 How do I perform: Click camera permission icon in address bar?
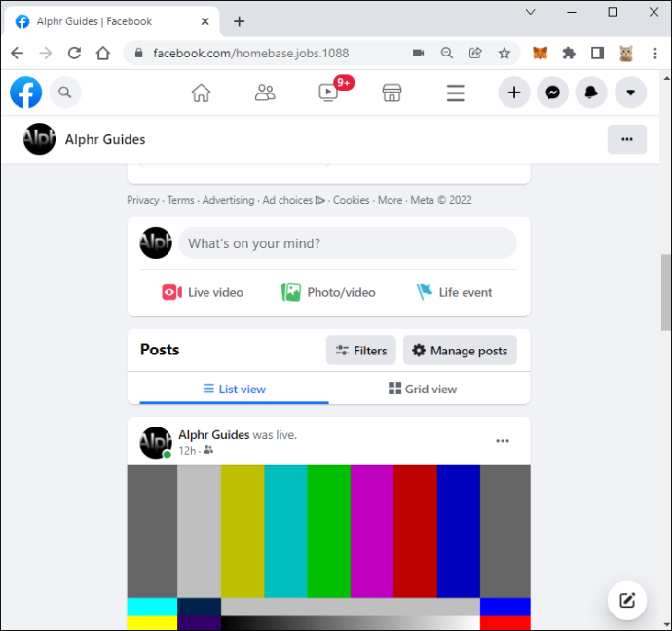(x=418, y=54)
